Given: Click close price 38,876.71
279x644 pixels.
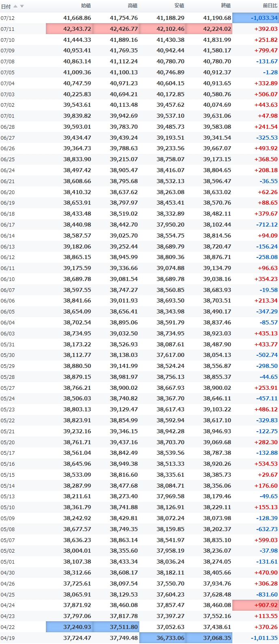Looking at the screenshot, I should [217, 257].
